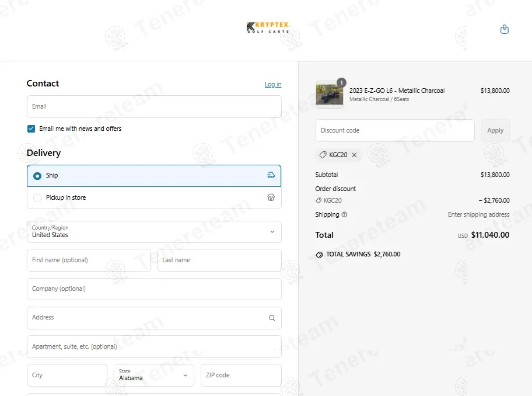The image size is (532, 396).
Task: Click the delivery truck icon in Ship row
Action: click(271, 175)
